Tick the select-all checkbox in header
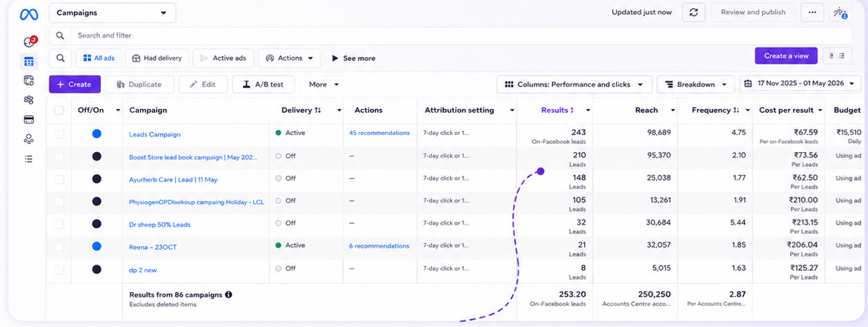Viewport: 868px width, 327px height. (x=59, y=110)
